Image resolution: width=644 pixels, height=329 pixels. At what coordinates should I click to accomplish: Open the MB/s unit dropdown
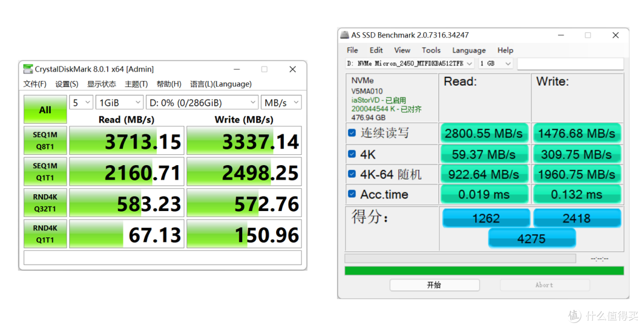[281, 103]
